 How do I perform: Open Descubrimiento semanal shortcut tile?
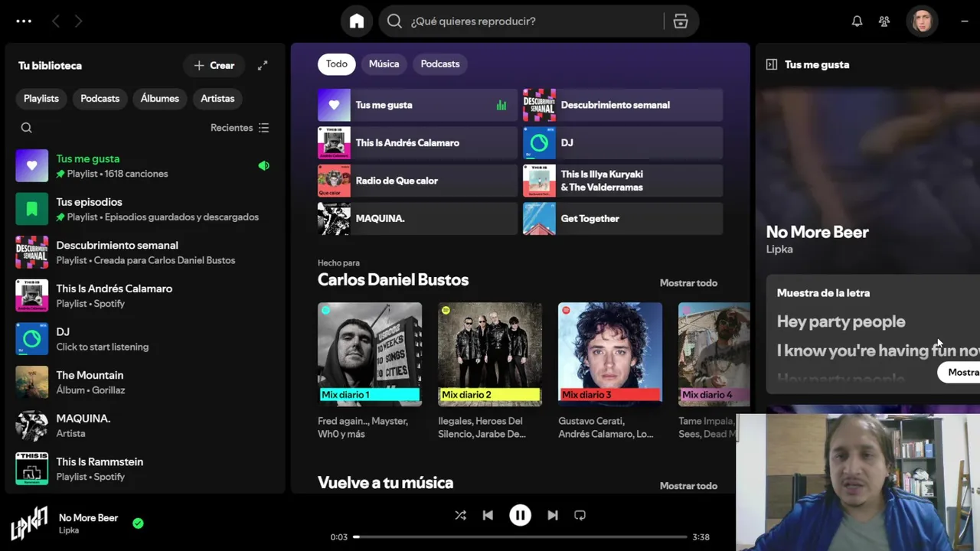[622, 106]
